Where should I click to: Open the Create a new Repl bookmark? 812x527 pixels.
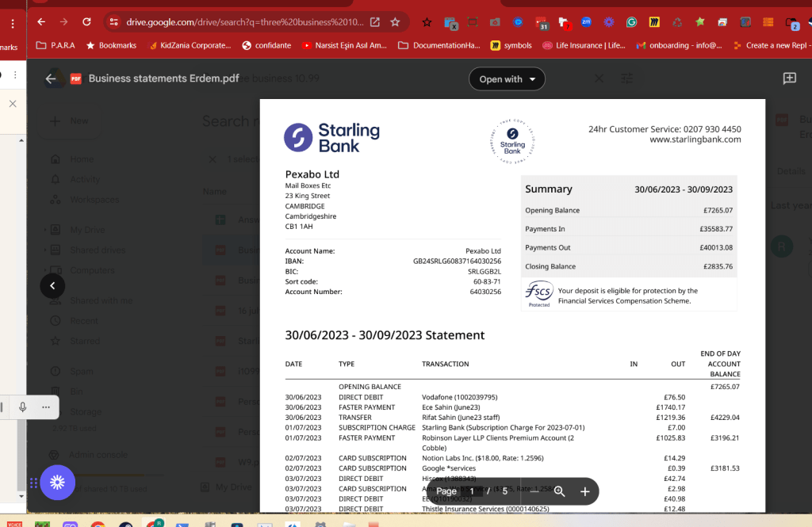click(771, 45)
